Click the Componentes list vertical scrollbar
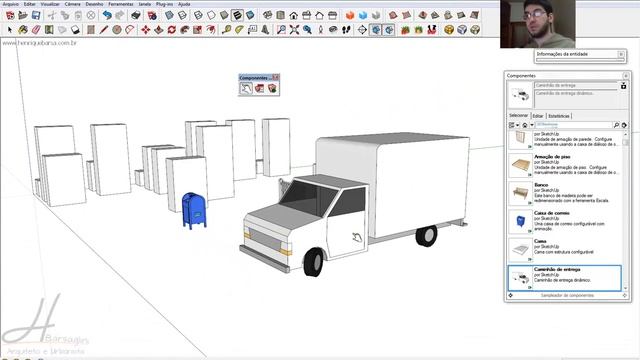640x360 pixels. [x=626, y=211]
